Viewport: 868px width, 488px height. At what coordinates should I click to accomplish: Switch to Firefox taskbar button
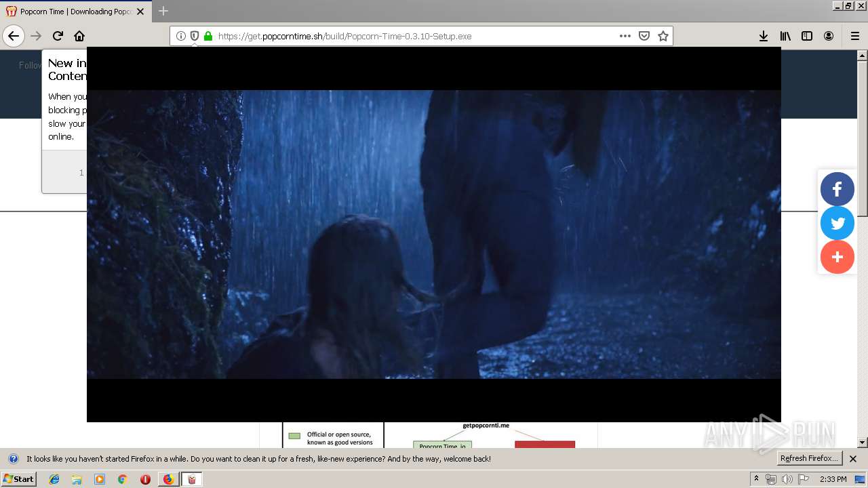[168, 479]
